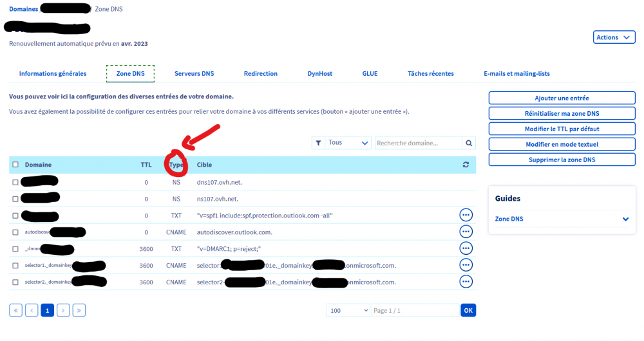Select the autodiscover CNAME row checkbox

click(x=15, y=232)
